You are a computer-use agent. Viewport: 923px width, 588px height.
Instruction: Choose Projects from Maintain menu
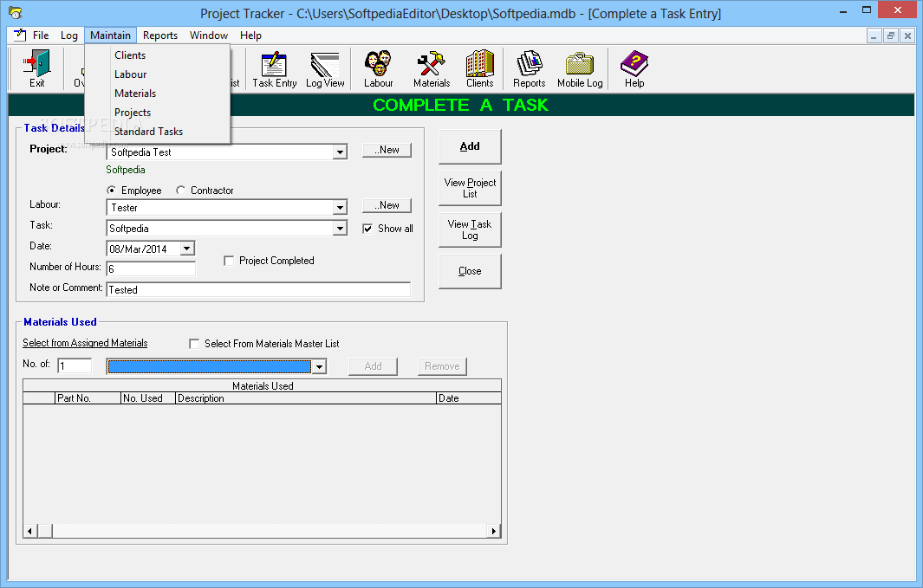tap(157, 113)
